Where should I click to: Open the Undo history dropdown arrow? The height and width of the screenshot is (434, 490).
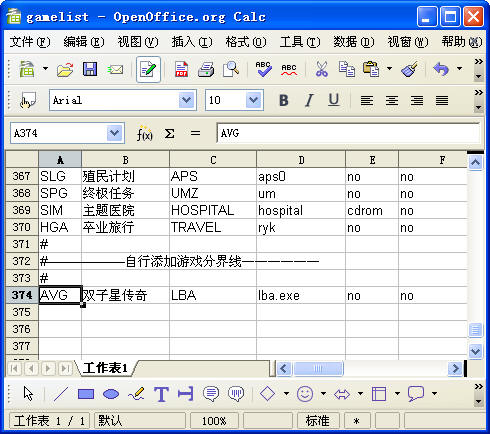(x=460, y=69)
